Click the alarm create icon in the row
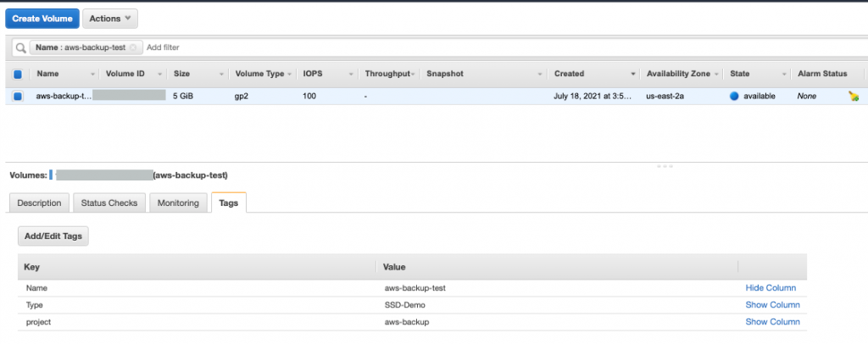 (854, 97)
